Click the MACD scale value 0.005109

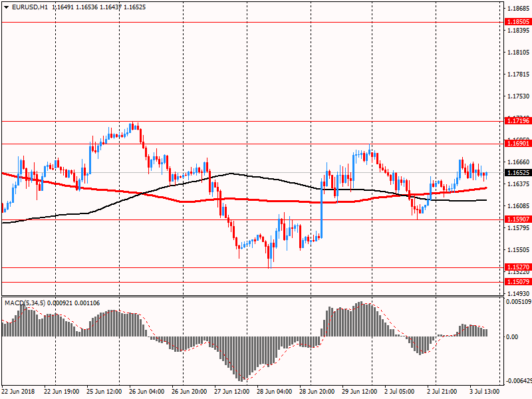(519, 301)
